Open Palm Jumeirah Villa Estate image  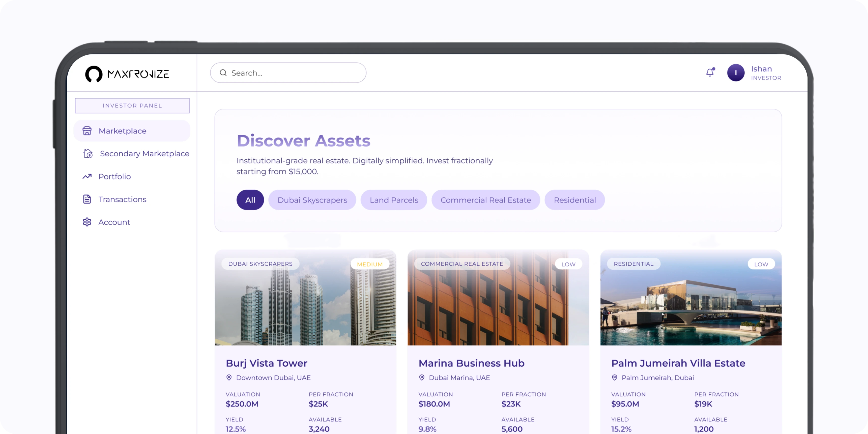(x=691, y=298)
